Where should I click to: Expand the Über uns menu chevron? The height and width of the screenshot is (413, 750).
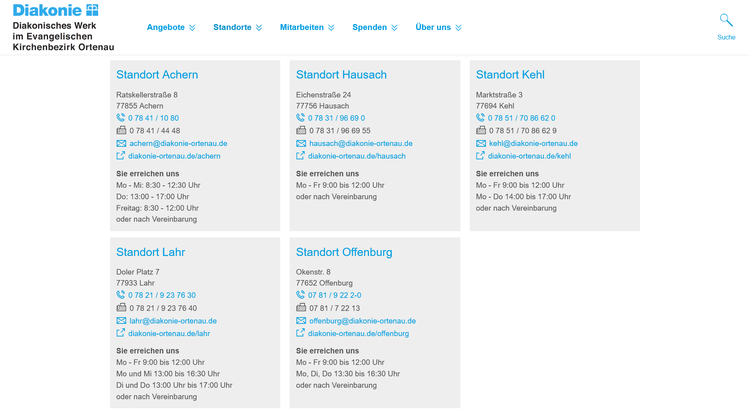[x=458, y=28]
